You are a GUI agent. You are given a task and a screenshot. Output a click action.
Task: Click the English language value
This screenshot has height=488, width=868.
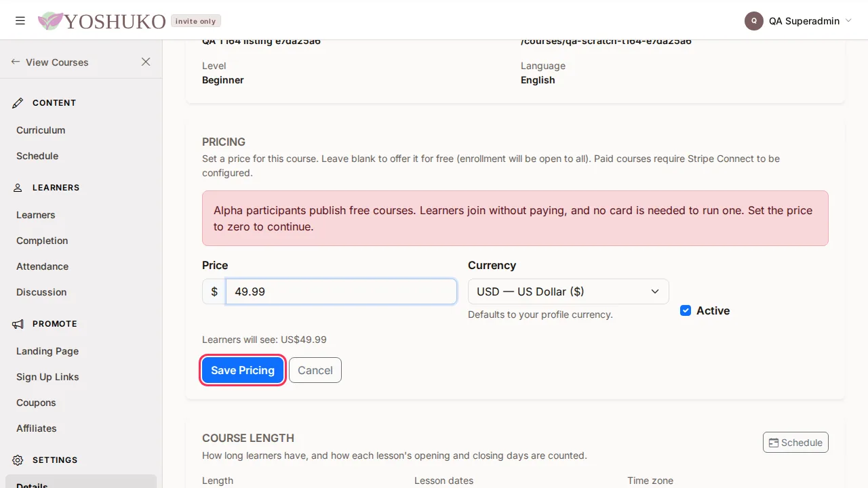tap(538, 80)
